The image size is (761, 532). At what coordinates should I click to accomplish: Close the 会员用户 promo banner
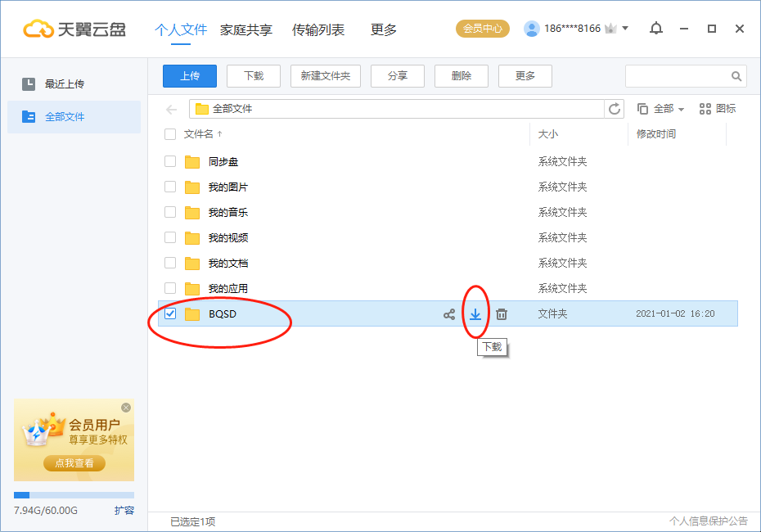pos(126,408)
